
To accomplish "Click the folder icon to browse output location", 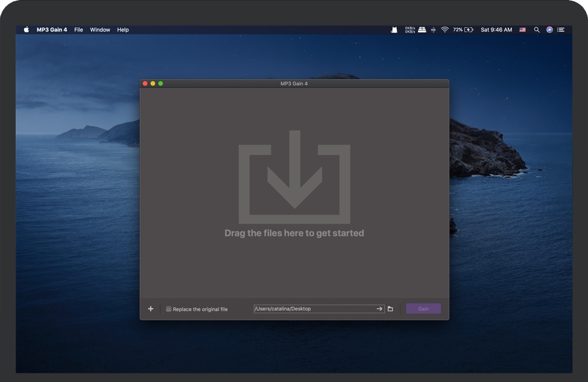I will (x=390, y=309).
